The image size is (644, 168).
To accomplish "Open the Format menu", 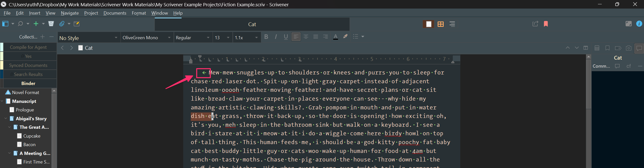I will pos(139,13).
